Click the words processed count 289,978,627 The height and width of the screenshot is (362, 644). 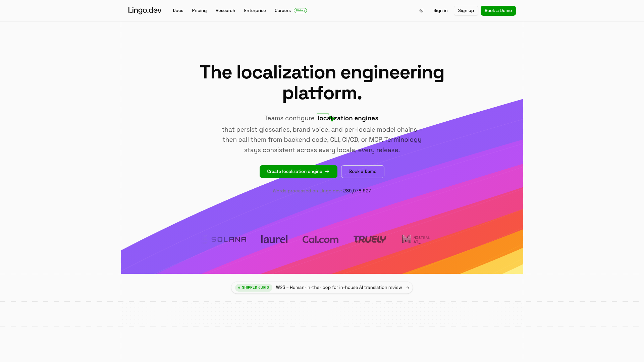357,191
